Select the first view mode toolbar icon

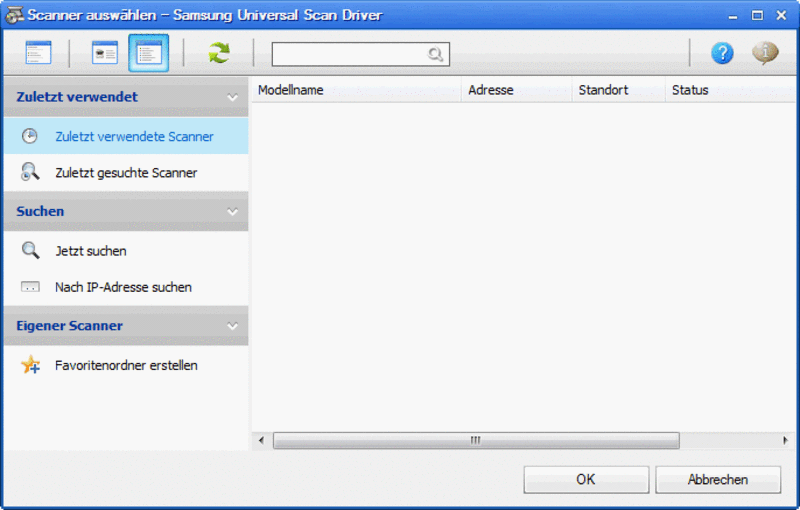39,53
